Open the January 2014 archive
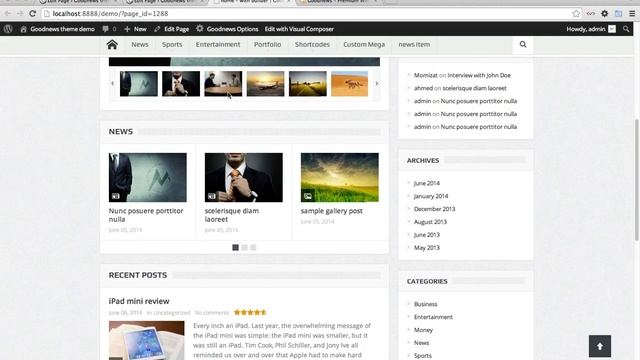Viewport: 640px width, 360px height. coord(431,196)
